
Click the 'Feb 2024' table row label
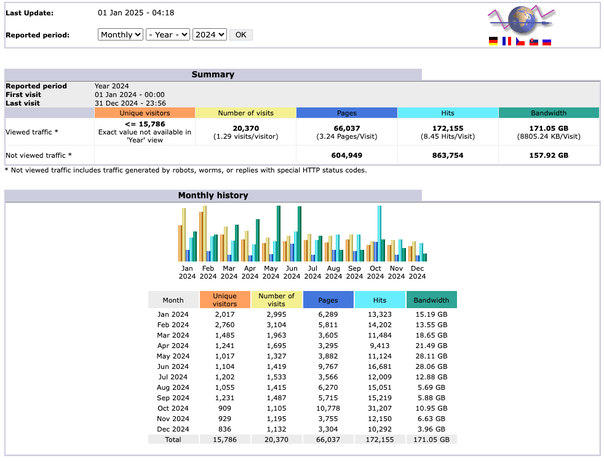(x=173, y=325)
